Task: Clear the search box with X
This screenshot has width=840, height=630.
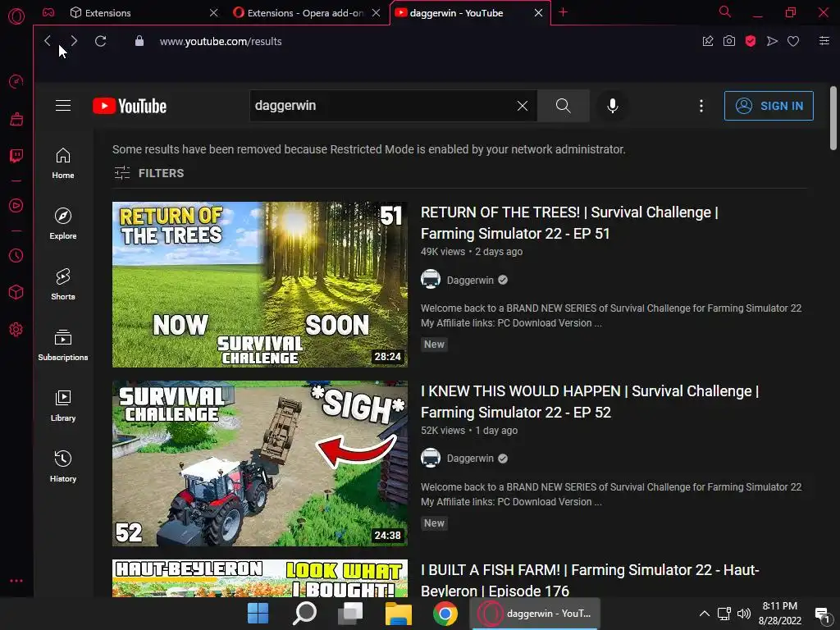Action: click(x=523, y=106)
